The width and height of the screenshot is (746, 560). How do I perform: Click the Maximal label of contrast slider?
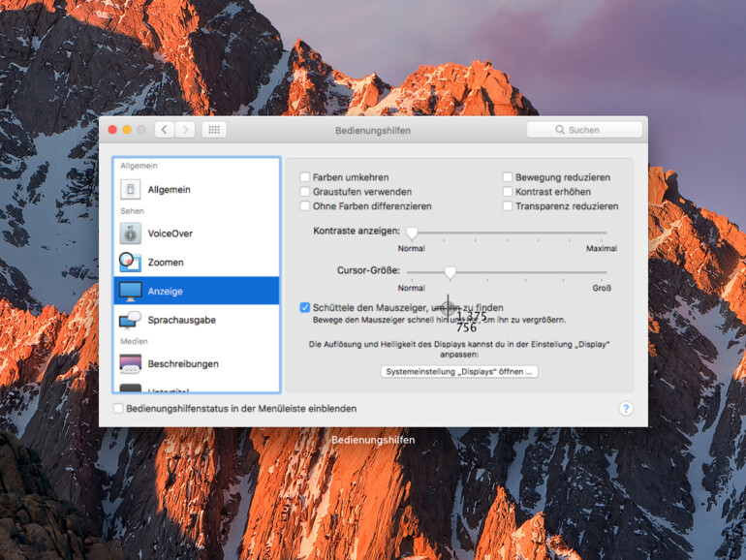602,248
